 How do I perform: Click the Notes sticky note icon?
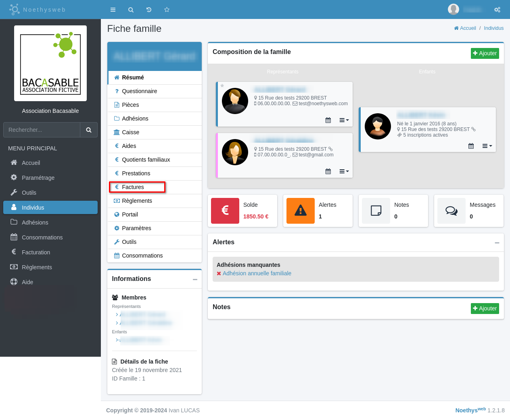[376, 210]
